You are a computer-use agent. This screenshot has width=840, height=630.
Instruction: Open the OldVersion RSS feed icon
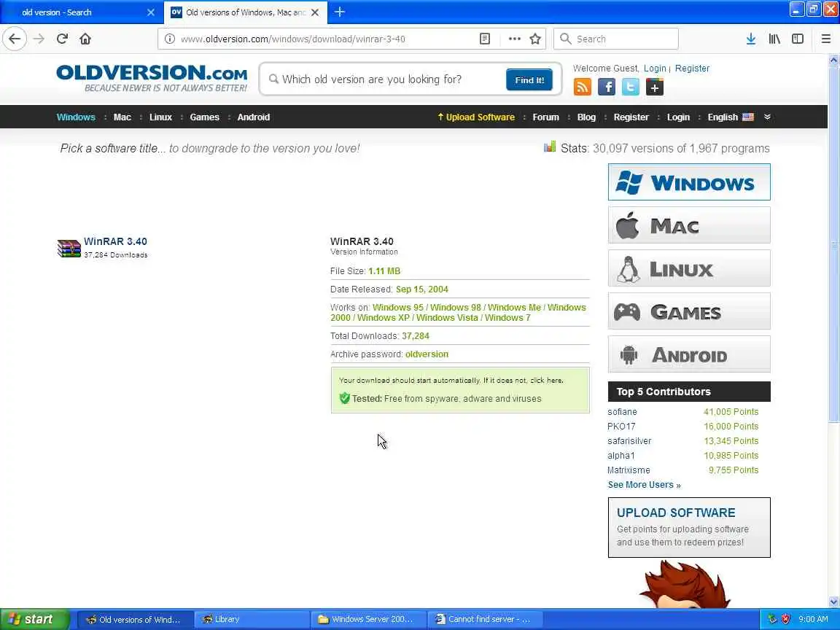pyautogui.click(x=583, y=87)
